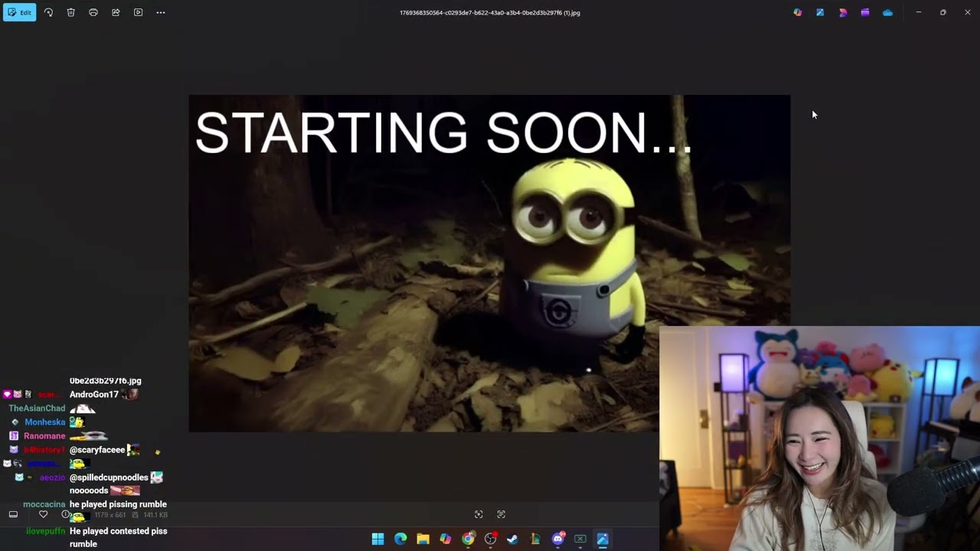The width and height of the screenshot is (980, 551).
Task: Toggle the filmstrip view icon
Action: point(13,514)
